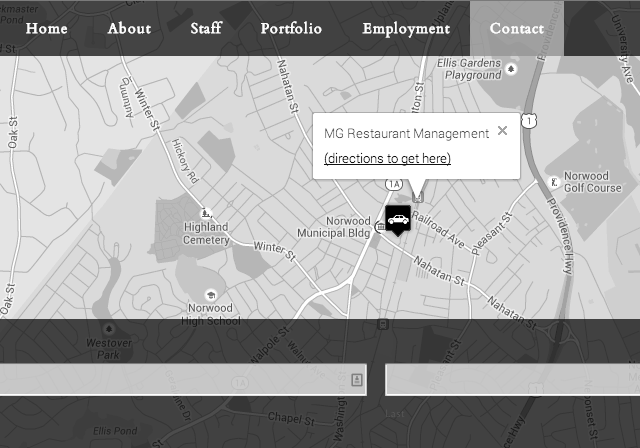The image size is (640, 448).
Task: Click the Ellis Gardens Playground tree icon
Action: tap(511, 69)
